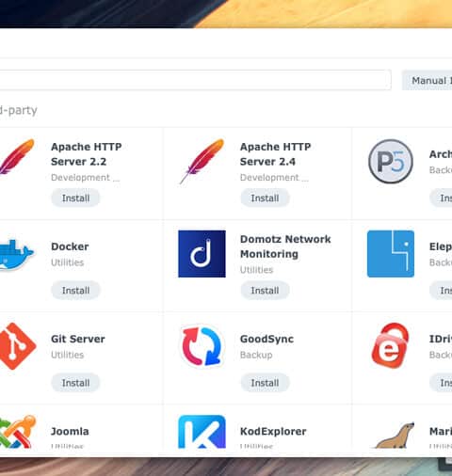Open the Apache HTTP Server 2.4 title
Screen dimensions: 452x476
point(275,154)
